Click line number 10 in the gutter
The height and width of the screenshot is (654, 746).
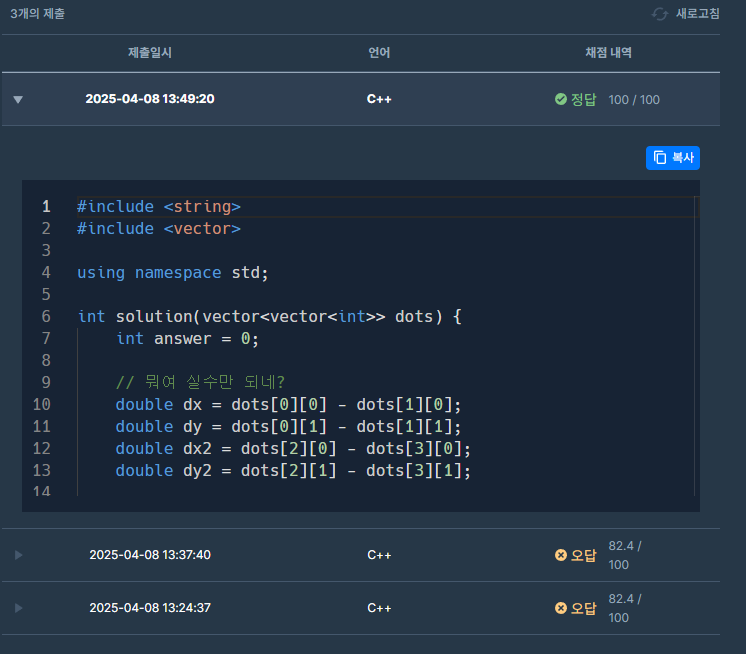[41, 404]
